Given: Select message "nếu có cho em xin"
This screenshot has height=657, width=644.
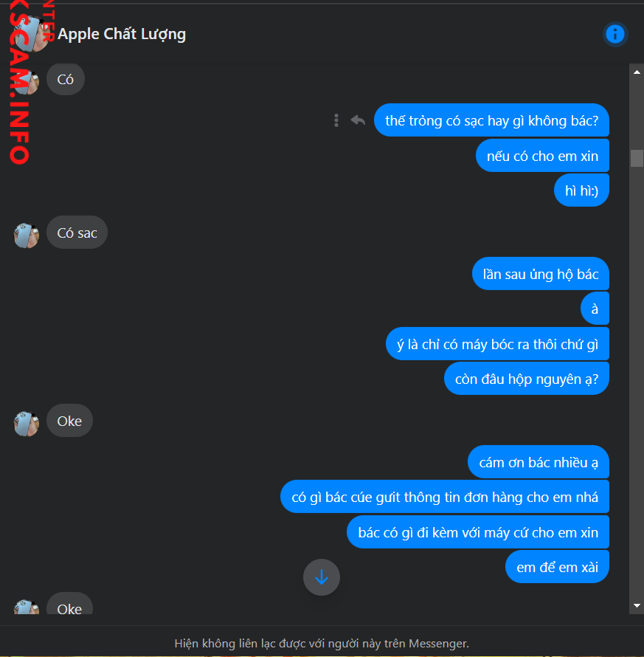Looking at the screenshot, I should click(542, 156).
